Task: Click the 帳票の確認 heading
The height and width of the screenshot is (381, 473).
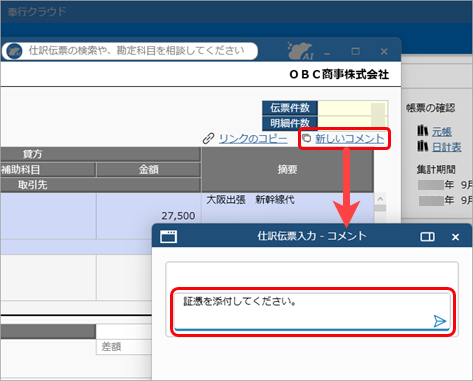Action: click(430, 108)
